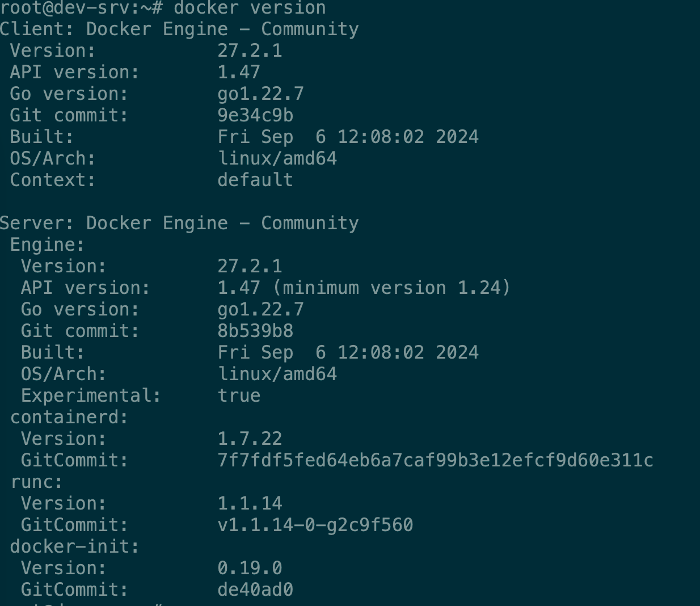Click the long containerd GitCommit hash

435,460
